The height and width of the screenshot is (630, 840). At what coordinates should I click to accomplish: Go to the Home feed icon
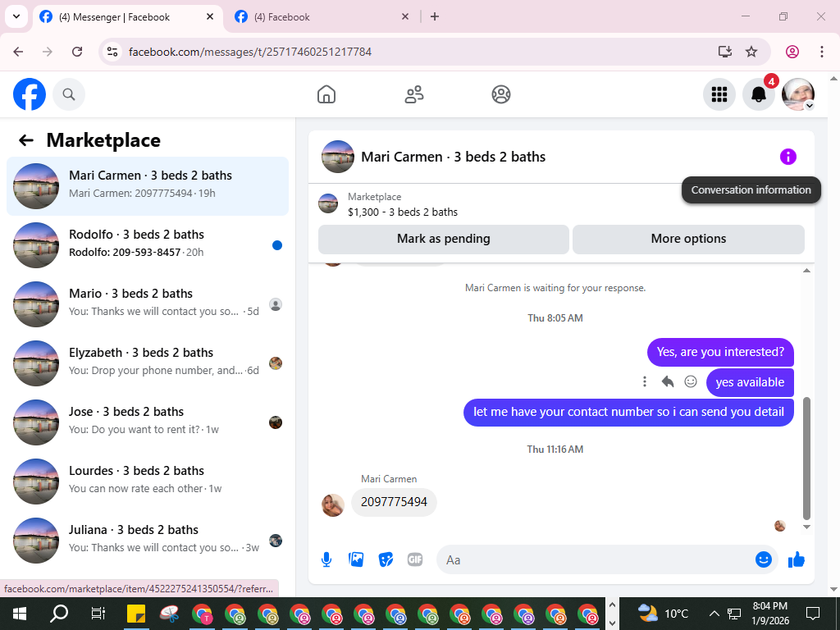coord(326,94)
